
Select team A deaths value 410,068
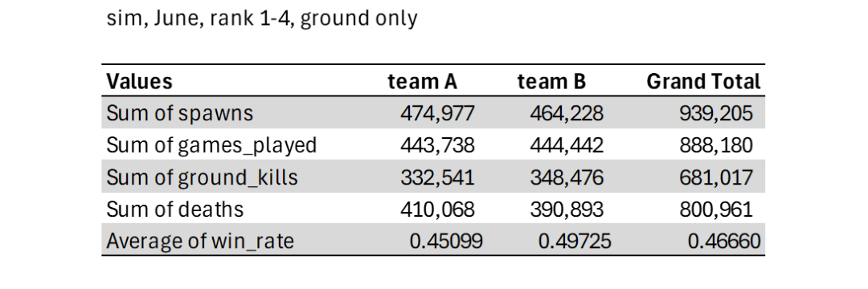(x=437, y=210)
